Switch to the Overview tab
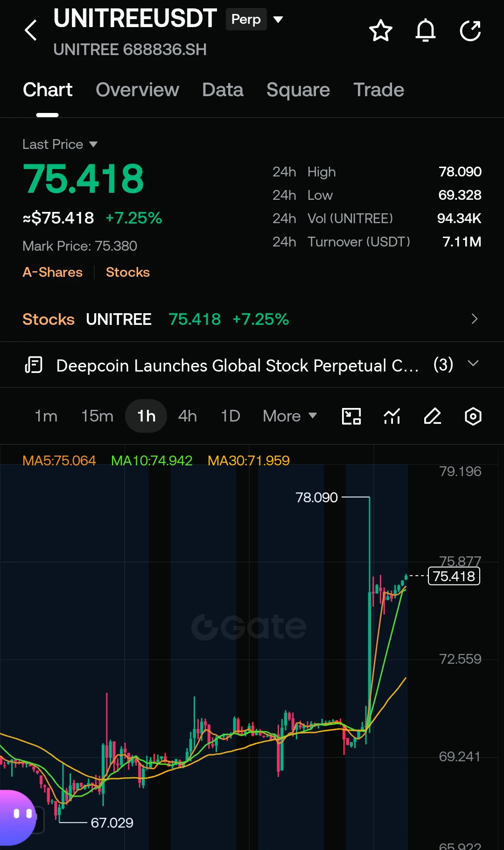Image resolution: width=504 pixels, height=850 pixels. 137,90
